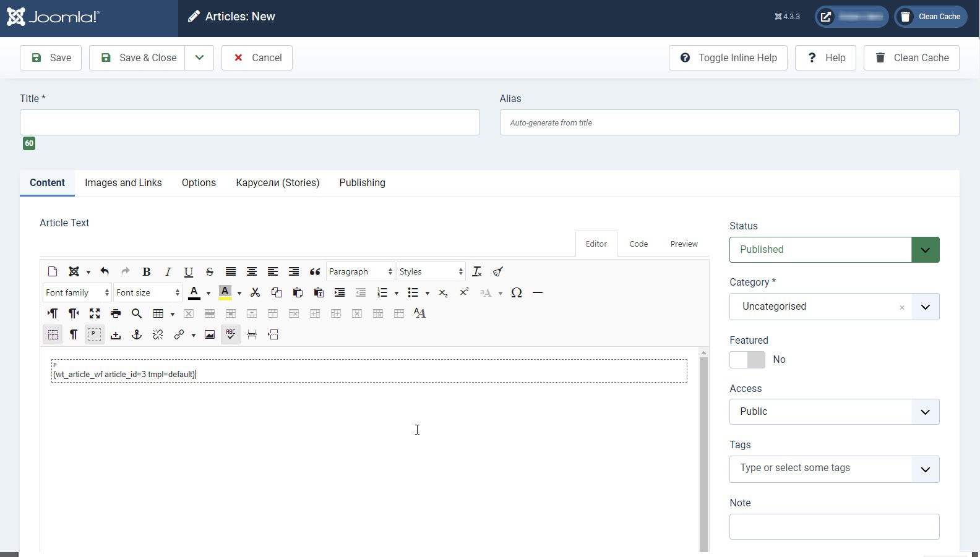Viewport: 980px width, 557px height.
Task: Toggle visual blocks display button
Action: (95, 334)
